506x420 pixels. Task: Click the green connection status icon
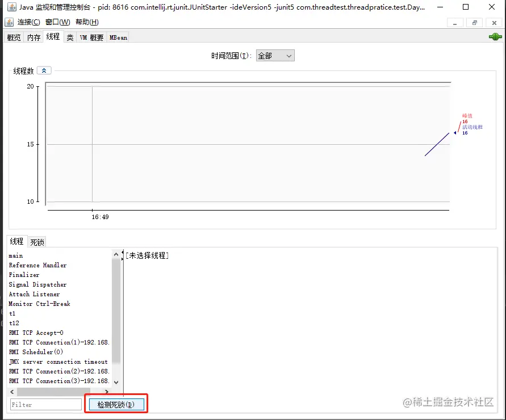(495, 37)
